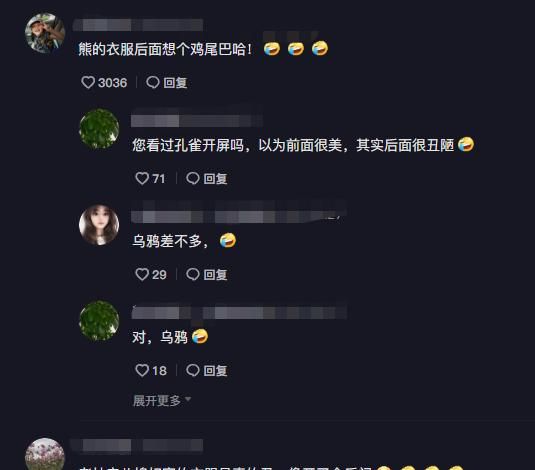Like the 乌鸦差不多 comment with 29 likes

coord(142,274)
